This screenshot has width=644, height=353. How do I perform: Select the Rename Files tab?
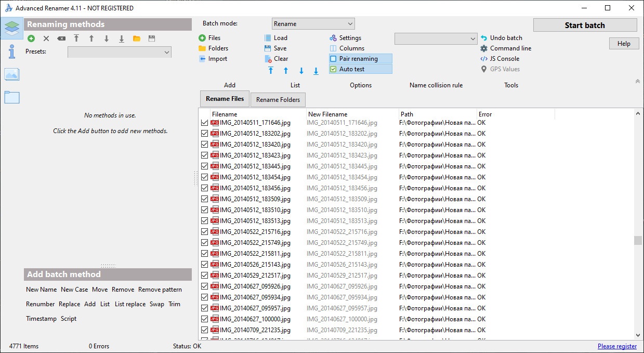(225, 99)
